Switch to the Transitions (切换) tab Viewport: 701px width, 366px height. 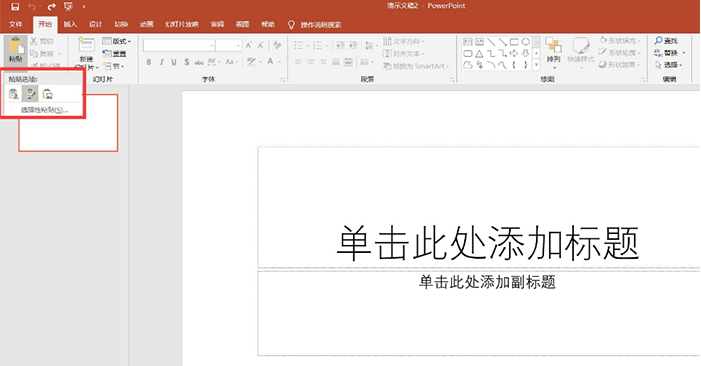(121, 24)
